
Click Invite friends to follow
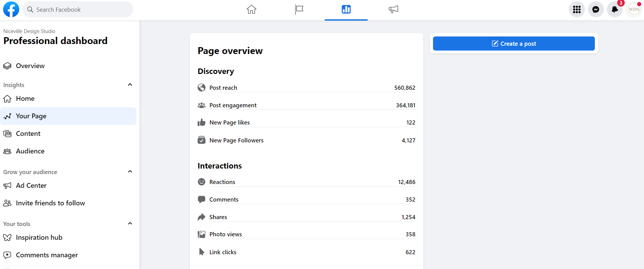pos(68,203)
